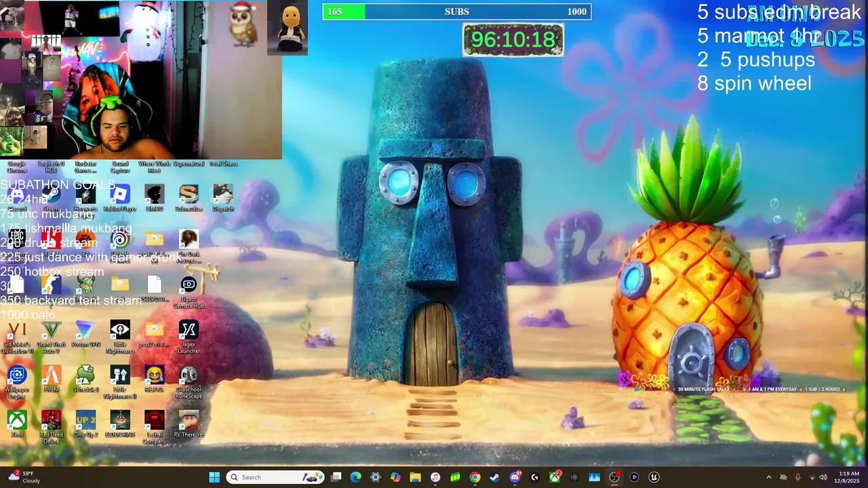
Task: Open Settings gear on the taskbar
Action: (376, 477)
